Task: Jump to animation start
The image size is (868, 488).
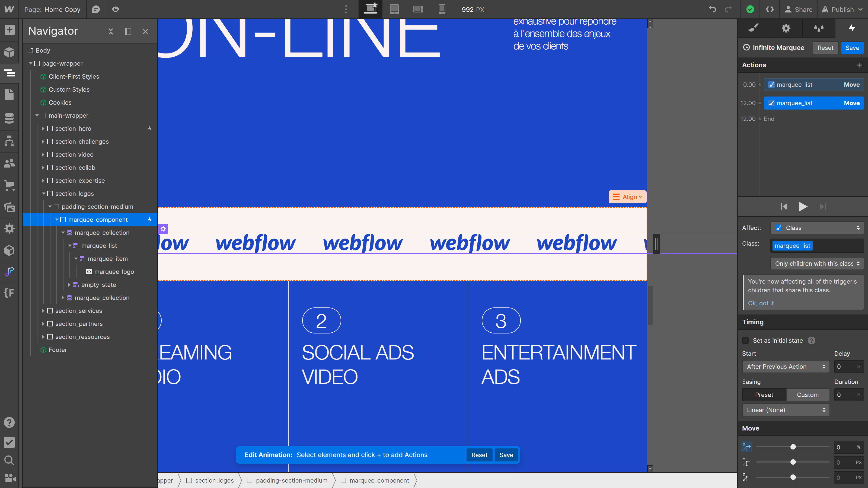Action: point(784,206)
